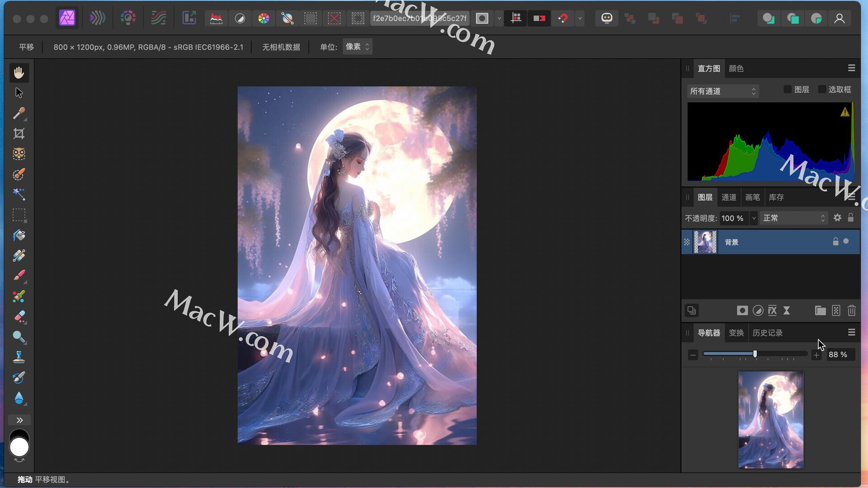Image resolution: width=868 pixels, height=488 pixels.
Task: Open the 正常 blend mode dropdown
Action: tap(793, 218)
